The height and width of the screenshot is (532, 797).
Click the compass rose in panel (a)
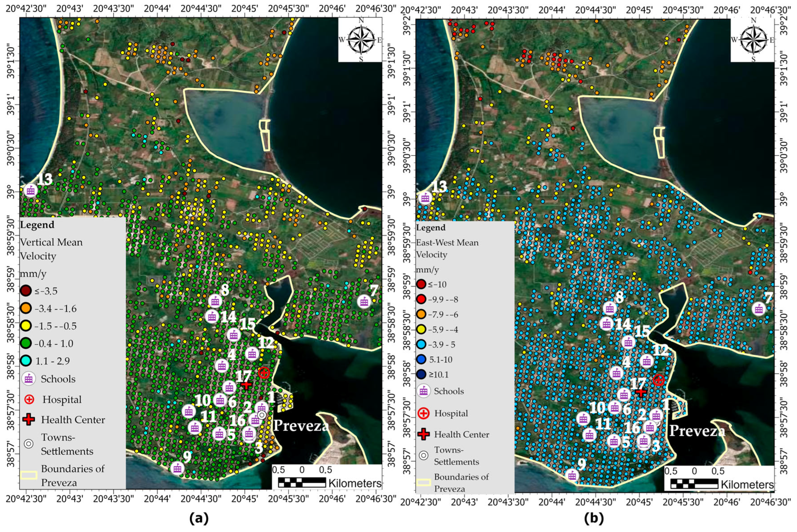tap(361, 40)
